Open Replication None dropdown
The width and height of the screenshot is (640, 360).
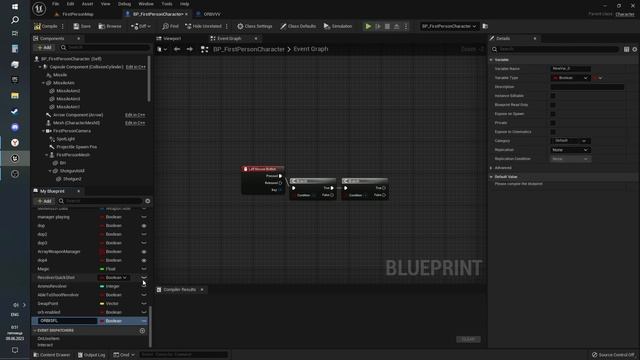click(x=571, y=150)
